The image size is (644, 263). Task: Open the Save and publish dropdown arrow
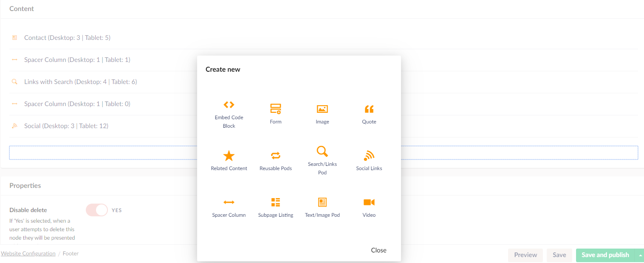click(641, 255)
